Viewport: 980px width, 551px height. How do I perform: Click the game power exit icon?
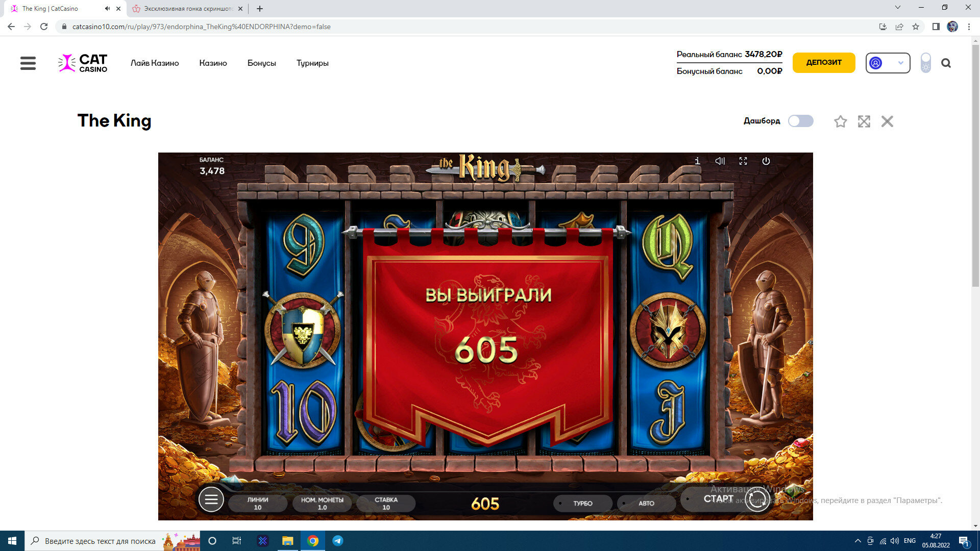[x=766, y=161]
